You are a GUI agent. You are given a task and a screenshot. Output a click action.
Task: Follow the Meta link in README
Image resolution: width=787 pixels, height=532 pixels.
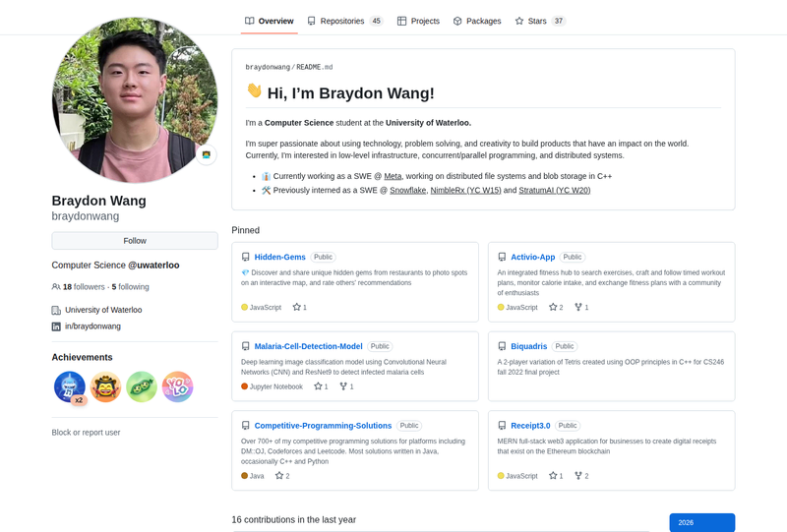point(393,176)
